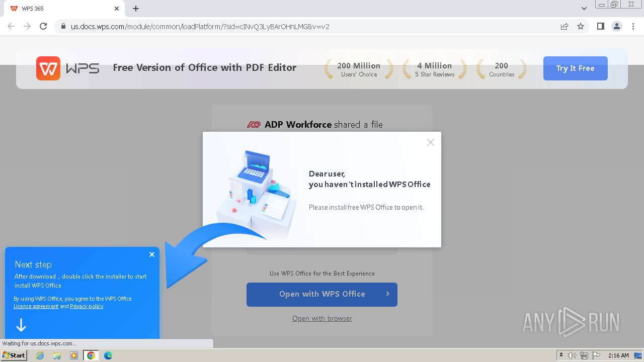Share this page via share icon
This screenshot has width=644, height=362.
[x=565, y=27]
